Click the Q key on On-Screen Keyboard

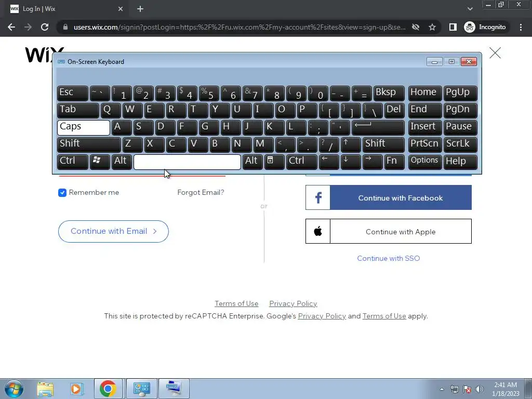click(x=111, y=111)
